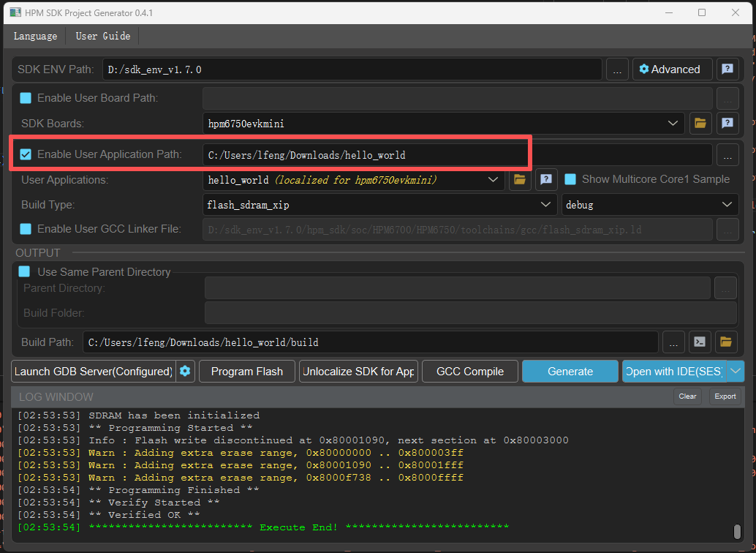Open the Build Path folder icon
This screenshot has width=756, height=553.
click(725, 342)
